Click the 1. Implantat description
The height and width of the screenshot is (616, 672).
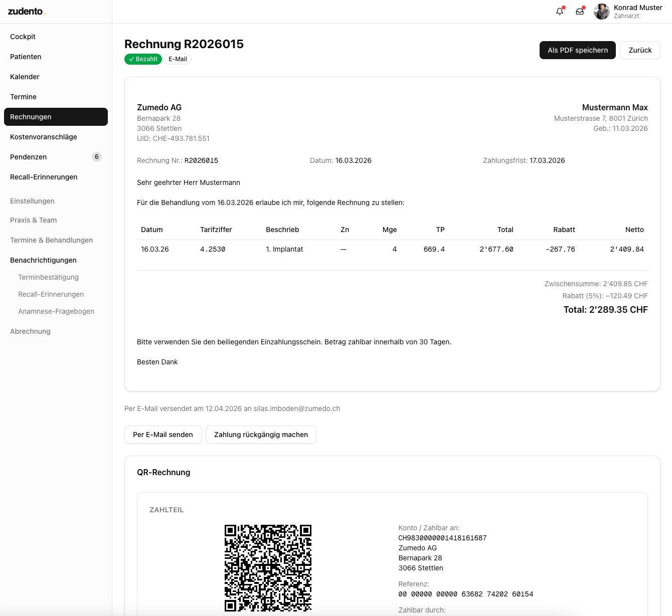(x=284, y=249)
